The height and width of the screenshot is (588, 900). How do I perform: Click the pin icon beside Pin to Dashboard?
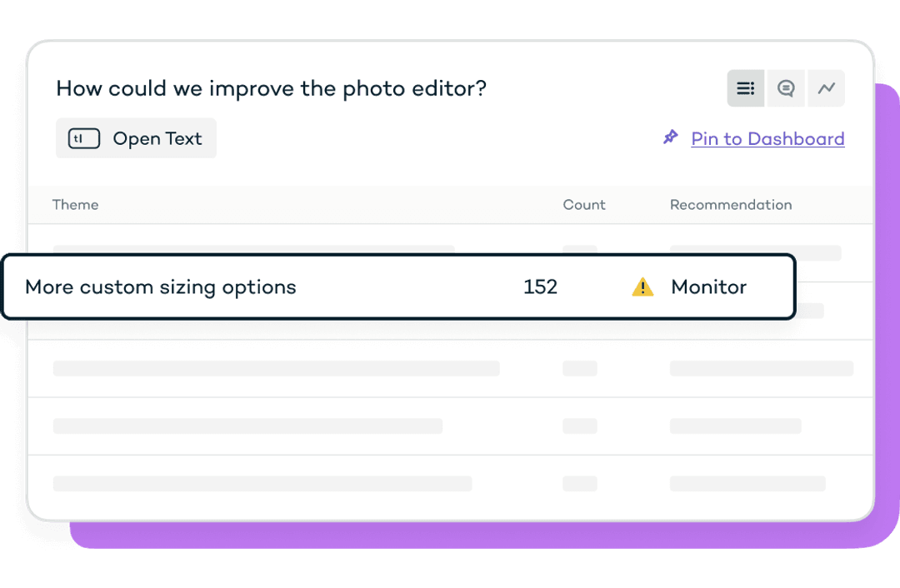(x=670, y=137)
